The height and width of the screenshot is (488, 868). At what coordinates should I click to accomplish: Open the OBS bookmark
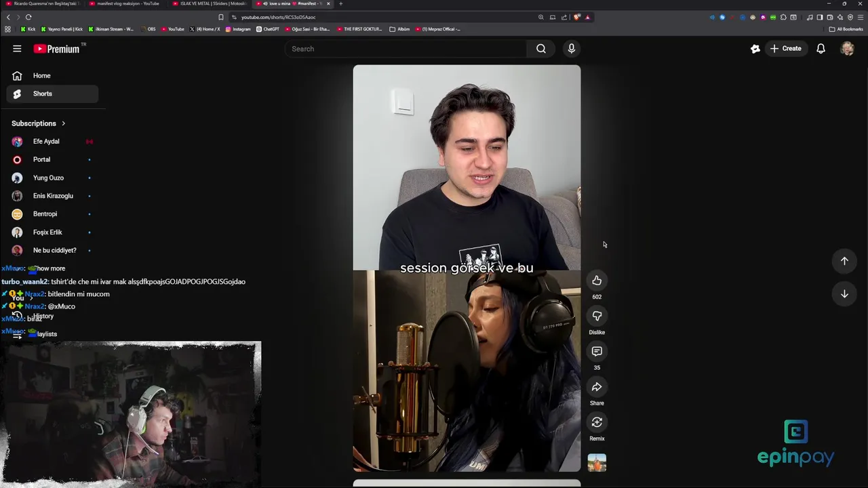[147, 29]
